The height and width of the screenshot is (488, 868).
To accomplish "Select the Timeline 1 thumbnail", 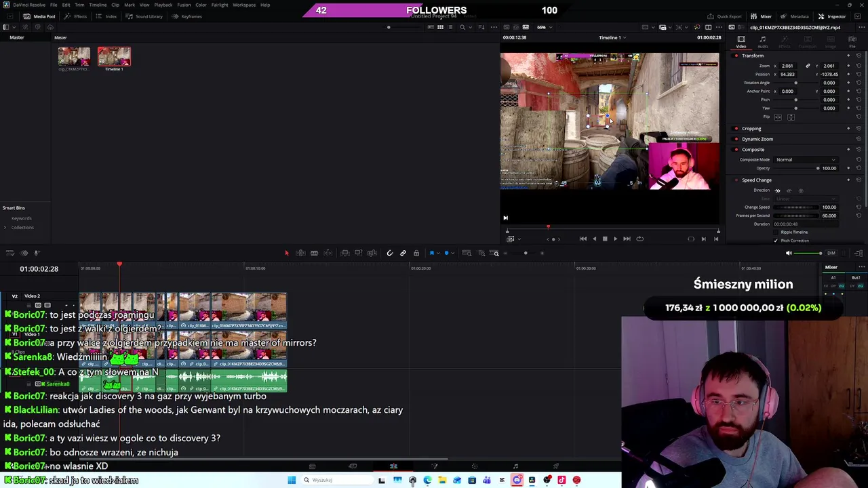I will (114, 57).
